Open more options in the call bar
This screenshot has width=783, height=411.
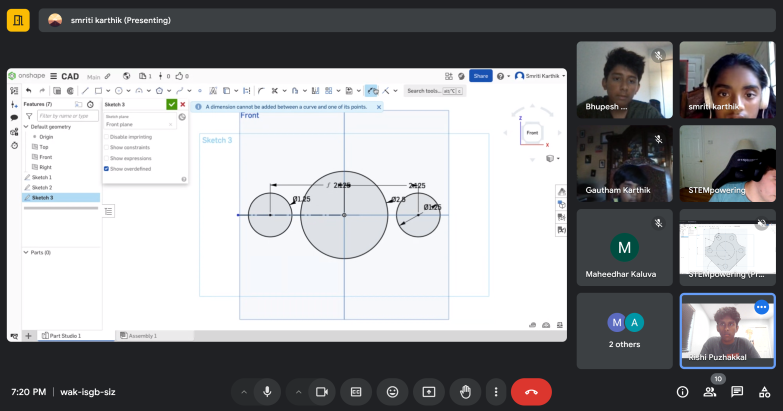(496, 392)
